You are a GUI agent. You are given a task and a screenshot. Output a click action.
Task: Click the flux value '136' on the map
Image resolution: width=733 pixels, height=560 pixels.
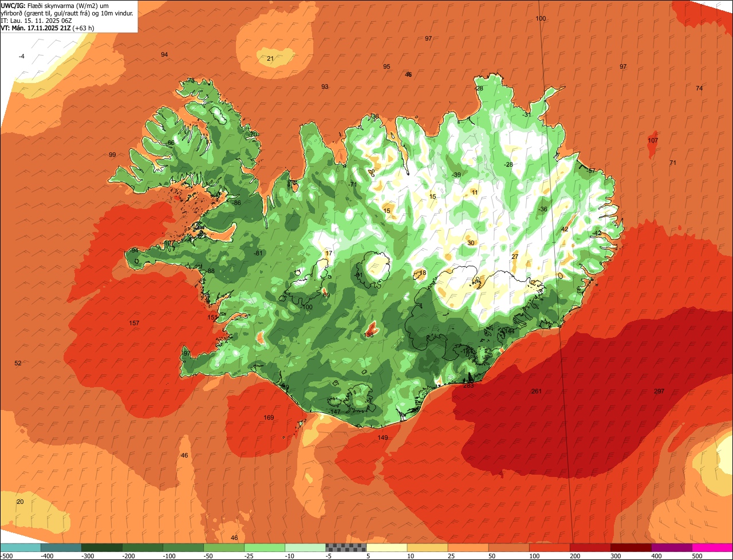click(369, 335)
